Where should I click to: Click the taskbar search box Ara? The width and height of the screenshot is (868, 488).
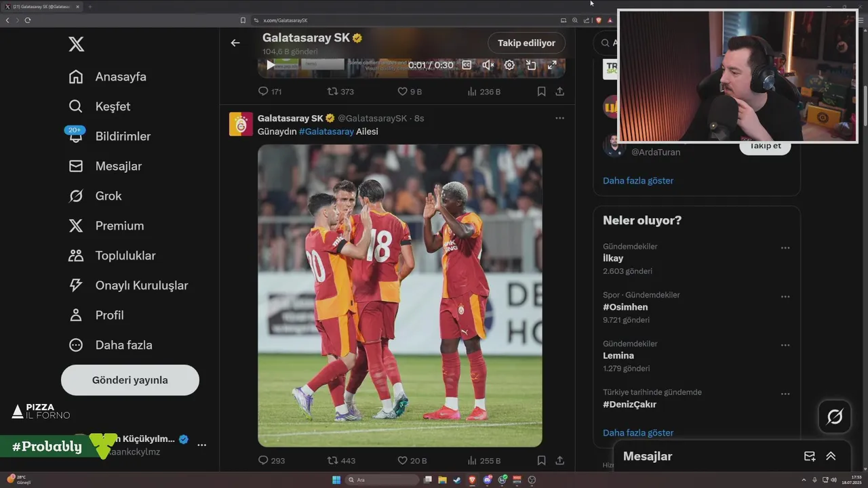382,480
